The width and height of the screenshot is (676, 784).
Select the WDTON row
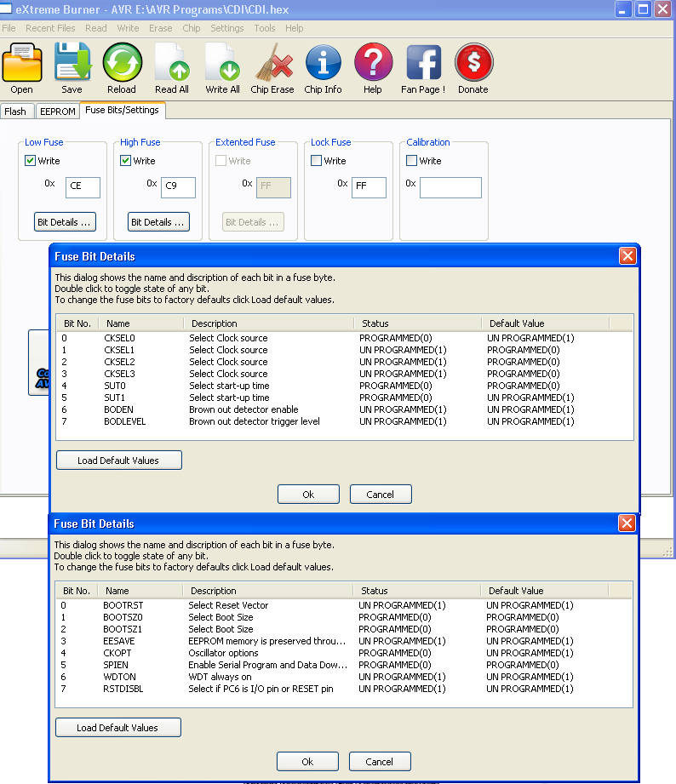click(x=343, y=677)
